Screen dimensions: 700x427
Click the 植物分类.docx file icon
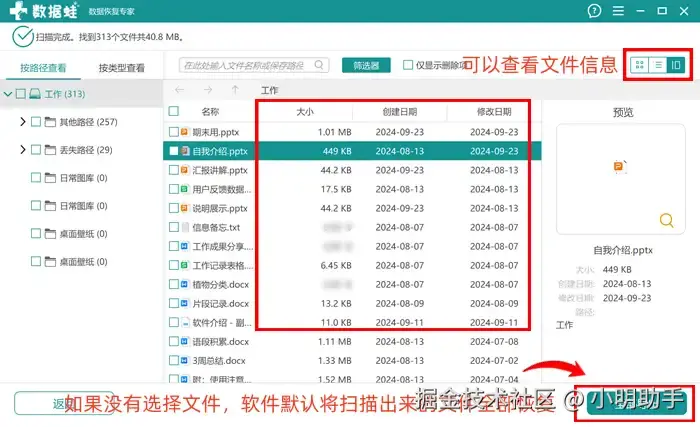coord(185,285)
